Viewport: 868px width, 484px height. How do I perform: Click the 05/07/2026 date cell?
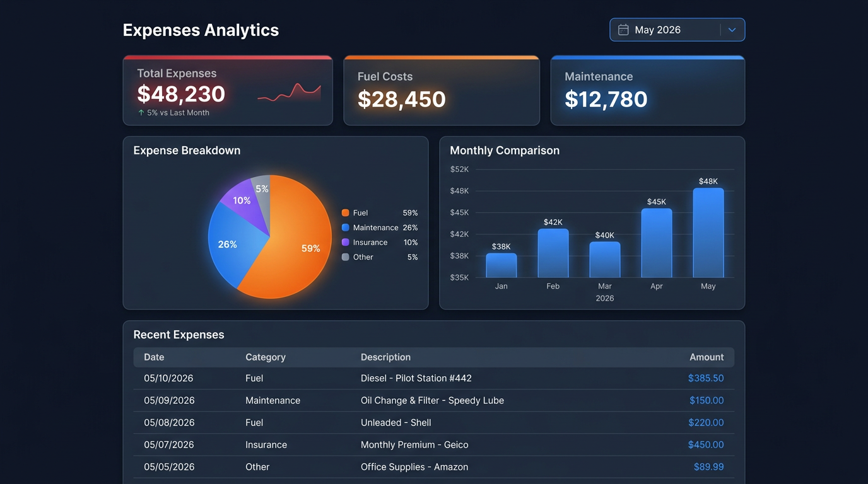[x=168, y=444]
